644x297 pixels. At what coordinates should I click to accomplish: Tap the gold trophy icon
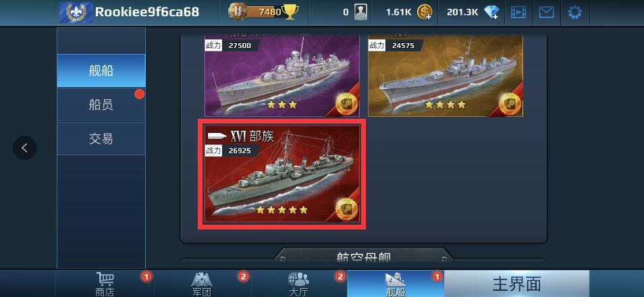(x=290, y=12)
